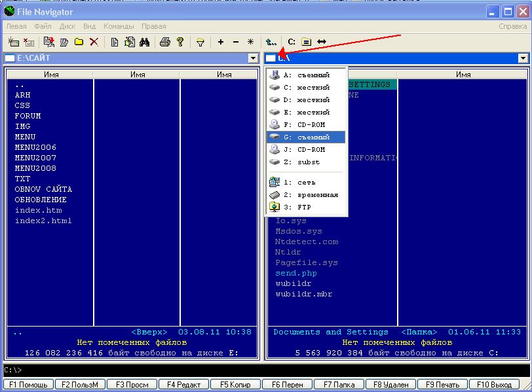This screenshot has height=392, width=532.
Task: Open file search with binoculars icon
Action: [144, 42]
